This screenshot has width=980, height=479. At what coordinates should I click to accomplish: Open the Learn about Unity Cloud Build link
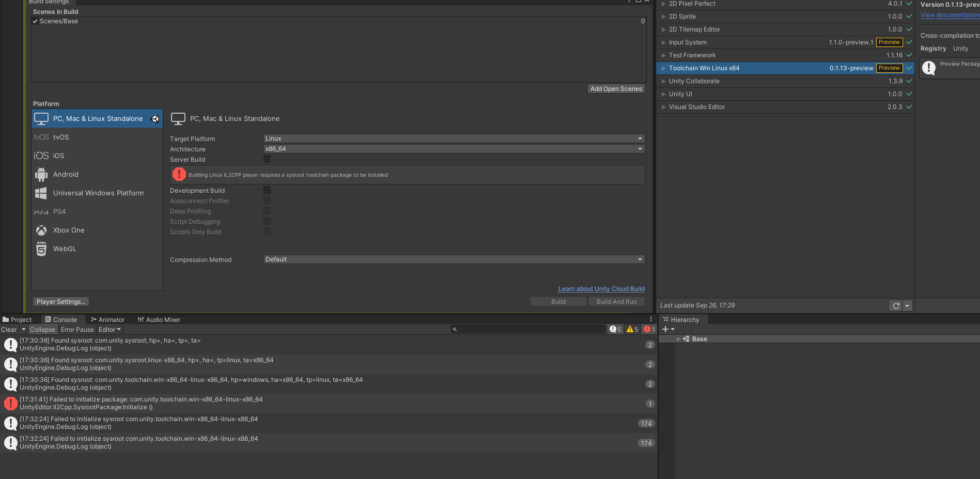[x=601, y=289]
